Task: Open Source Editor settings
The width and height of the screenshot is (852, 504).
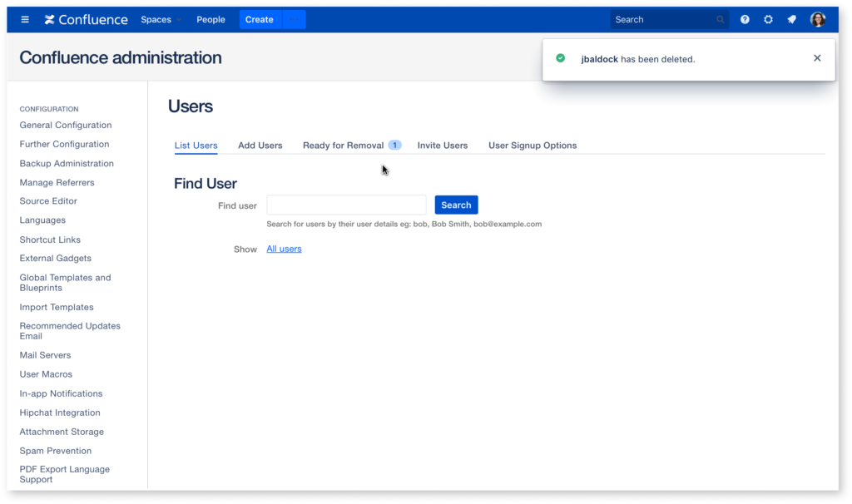Action: (x=48, y=201)
